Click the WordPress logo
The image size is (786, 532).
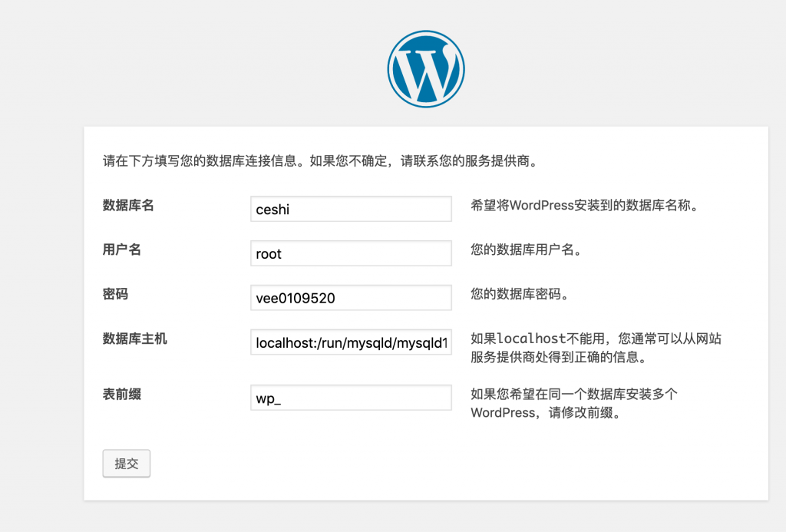[425, 69]
